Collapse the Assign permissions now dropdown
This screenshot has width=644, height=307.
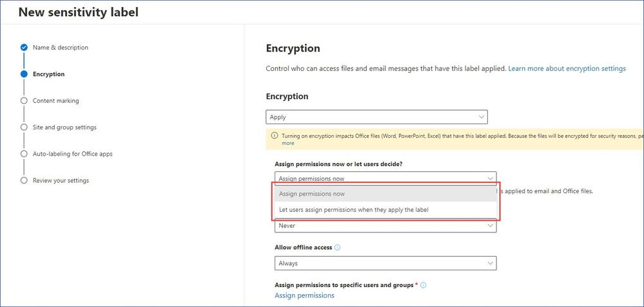385,178
